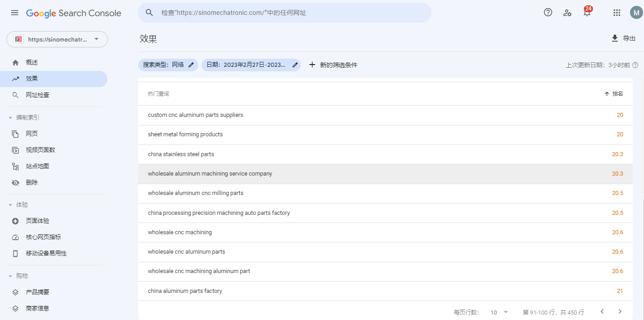Edit the date range filter pencil
The height and width of the screenshot is (320, 644).
click(295, 65)
